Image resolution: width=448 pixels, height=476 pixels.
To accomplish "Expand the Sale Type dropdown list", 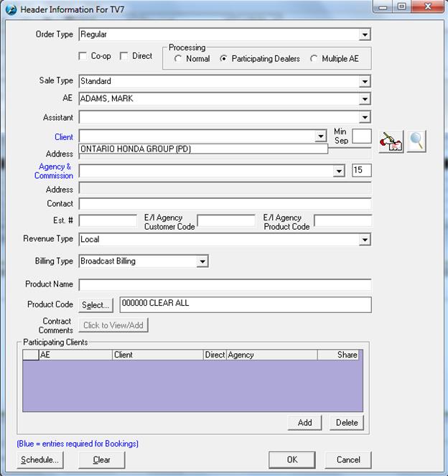I will [365, 82].
